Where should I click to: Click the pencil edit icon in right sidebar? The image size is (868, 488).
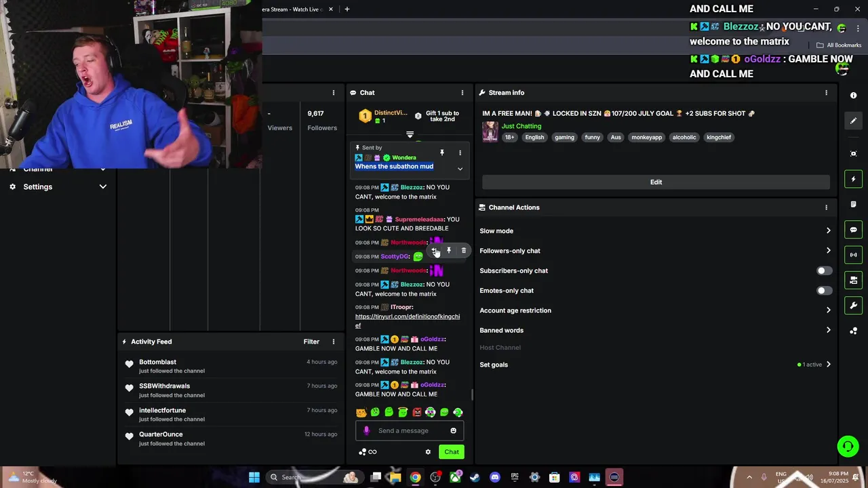854,121
